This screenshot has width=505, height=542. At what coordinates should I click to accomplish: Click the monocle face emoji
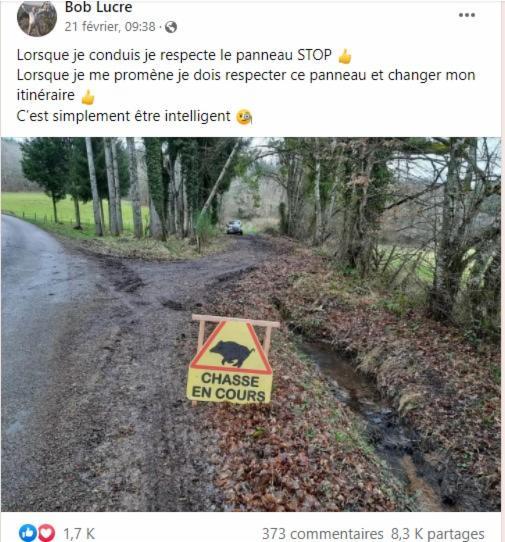point(244,117)
